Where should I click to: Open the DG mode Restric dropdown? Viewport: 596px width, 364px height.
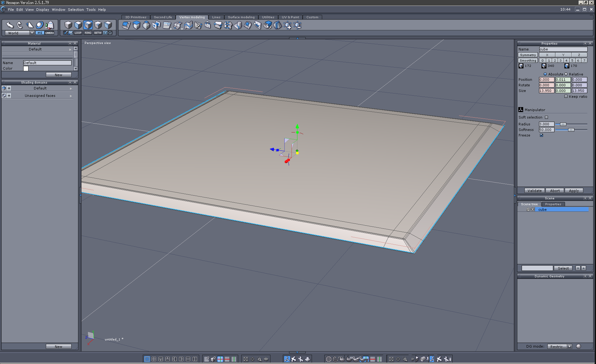coord(569,346)
